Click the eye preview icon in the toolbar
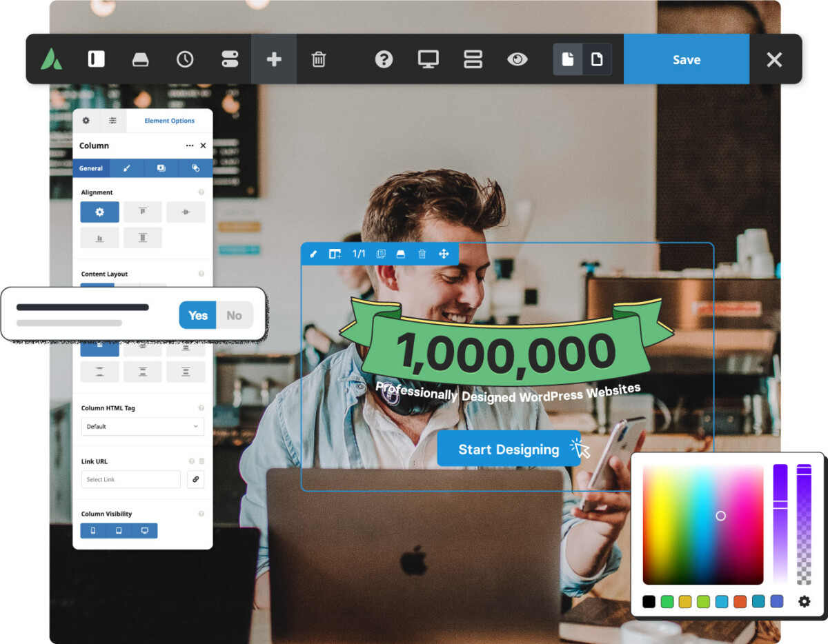The height and width of the screenshot is (644, 828). 518,59
